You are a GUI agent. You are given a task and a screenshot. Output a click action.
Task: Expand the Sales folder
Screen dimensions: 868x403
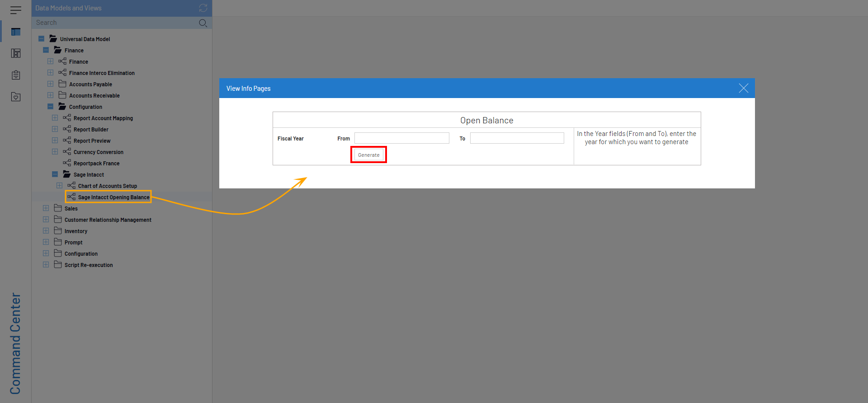[x=46, y=208]
